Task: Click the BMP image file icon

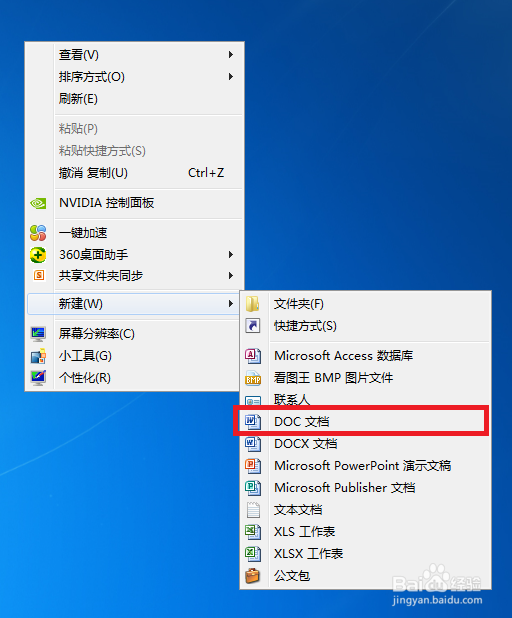Action: click(253, 378)
